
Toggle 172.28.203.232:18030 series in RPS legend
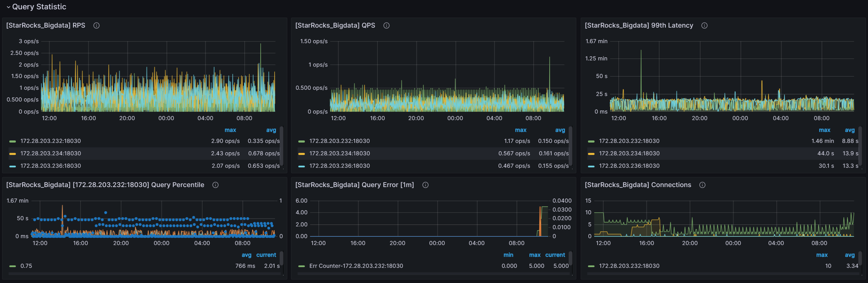click(x=51, y=141)
